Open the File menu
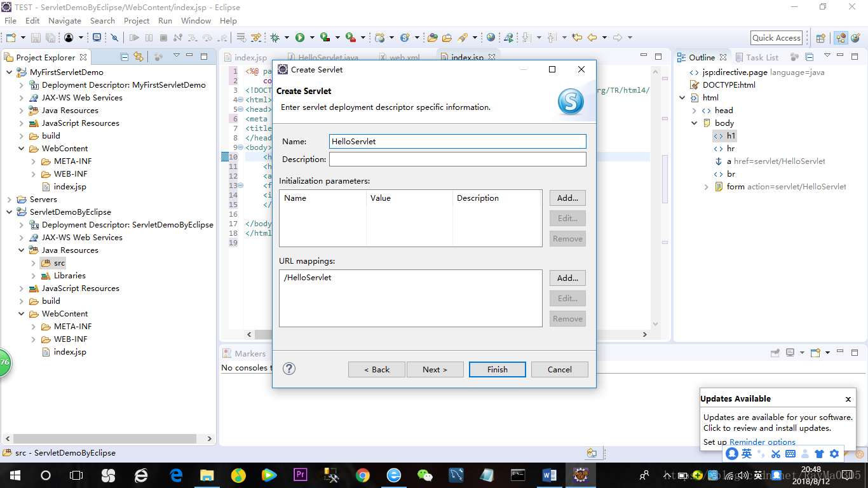The width and height of the screenshot is (868, 488). [11, 20]
